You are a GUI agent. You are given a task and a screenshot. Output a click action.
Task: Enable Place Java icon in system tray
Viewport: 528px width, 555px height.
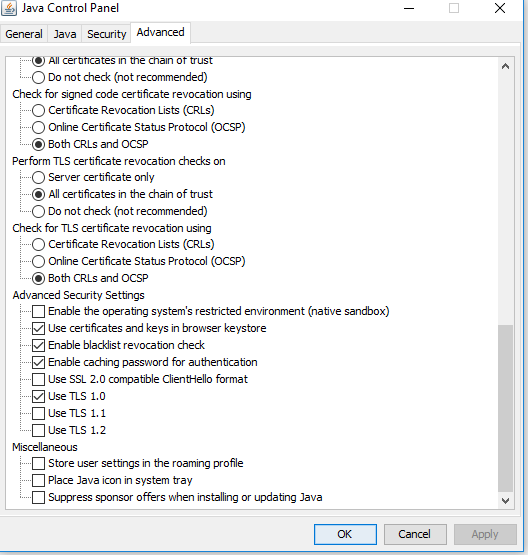pyautogui.click(x=38, y=480)
